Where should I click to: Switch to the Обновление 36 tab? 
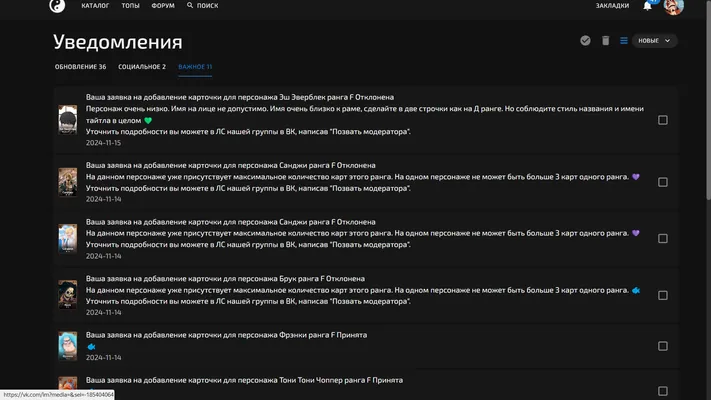pyautogui.click(x=80, y=67)
